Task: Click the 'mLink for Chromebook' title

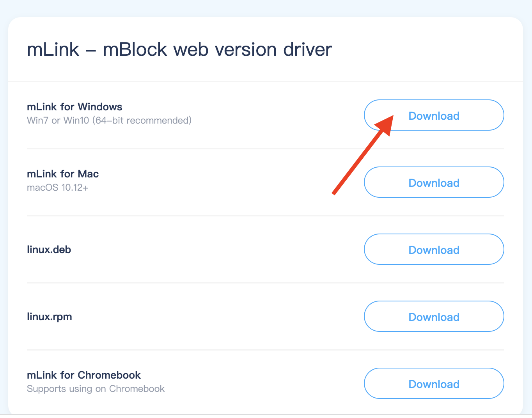Action: (x=84, y=375)
